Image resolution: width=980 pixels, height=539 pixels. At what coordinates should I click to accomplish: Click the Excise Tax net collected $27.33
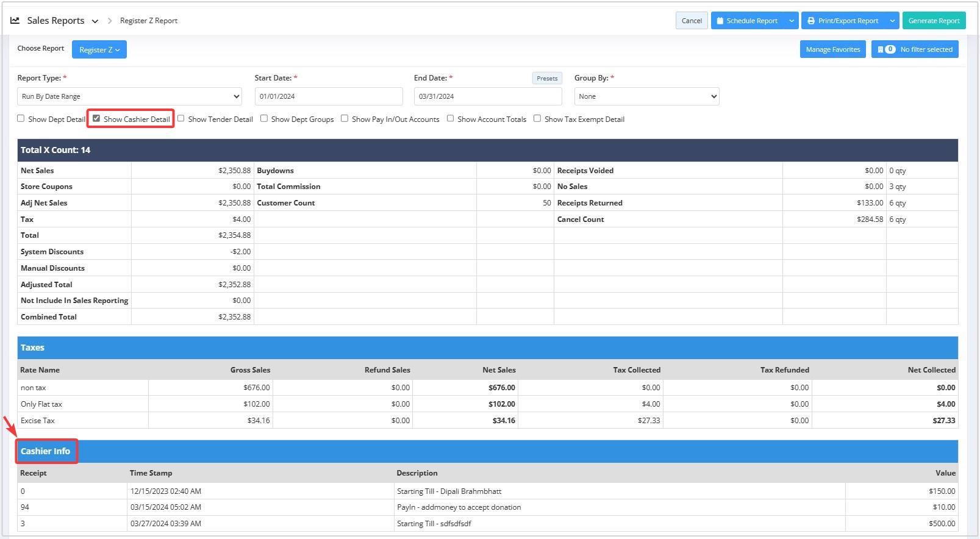click(944, 421)
